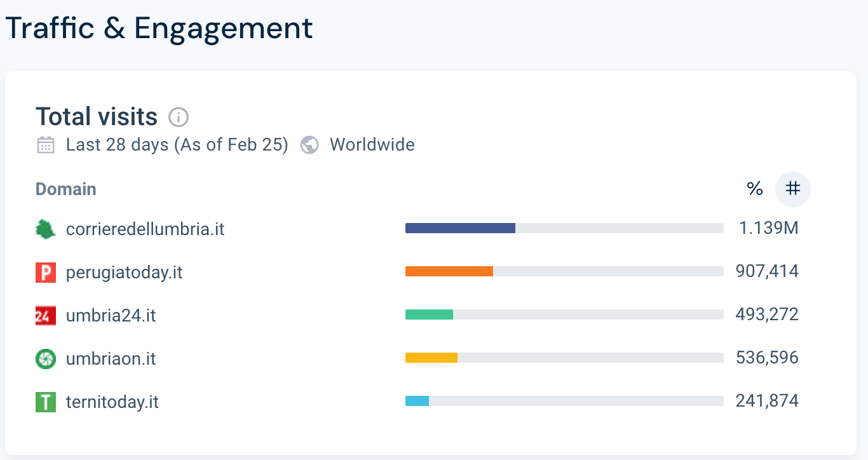The width and height of the screenshot is (868, 460).
Task: Click the 493,272 visits value
Action: click(x=767, y=315)
